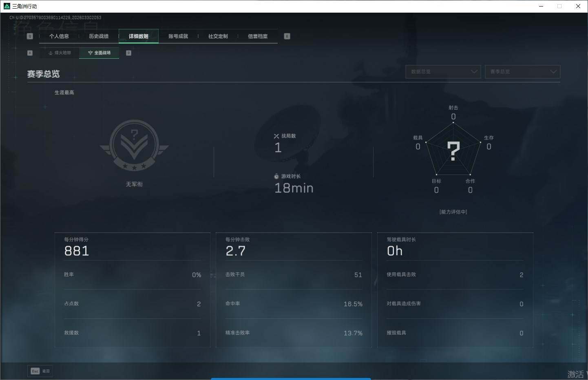Click the 生存 label on the radar chart

pos(489,138)
